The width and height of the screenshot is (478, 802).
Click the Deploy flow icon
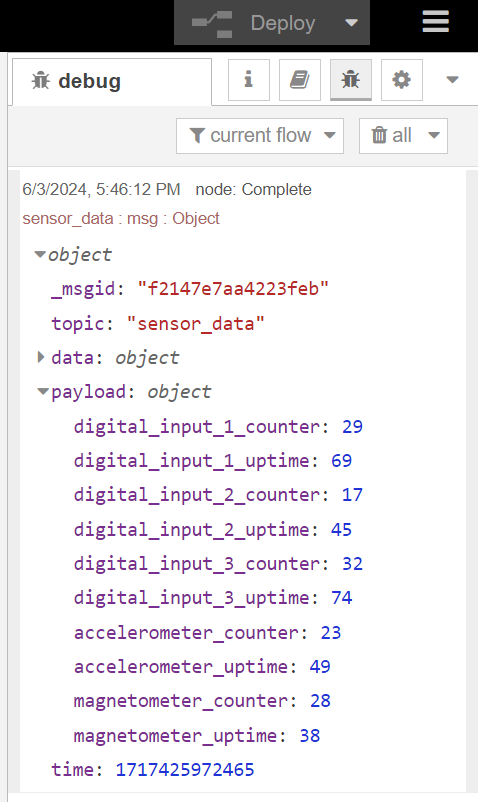point(212,24)
